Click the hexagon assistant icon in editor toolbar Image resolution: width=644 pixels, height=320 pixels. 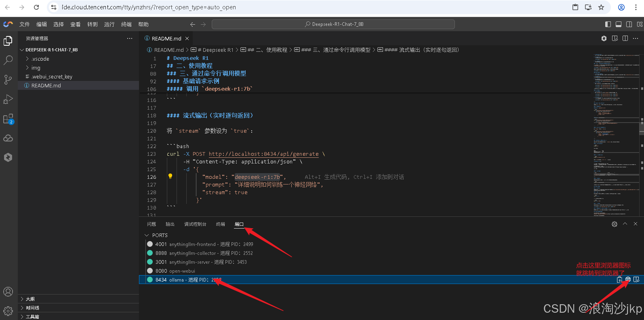pyautogui.click(x=604, y=38)
